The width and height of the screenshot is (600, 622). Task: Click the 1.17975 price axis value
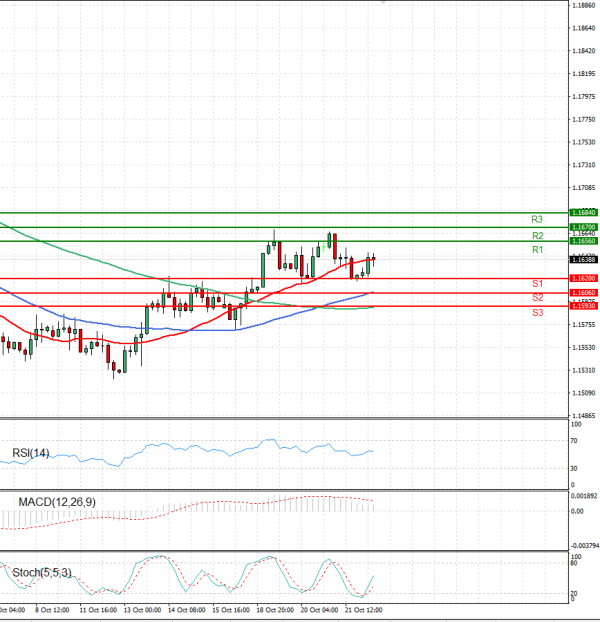pyautogui.click(x=584, y=96)
